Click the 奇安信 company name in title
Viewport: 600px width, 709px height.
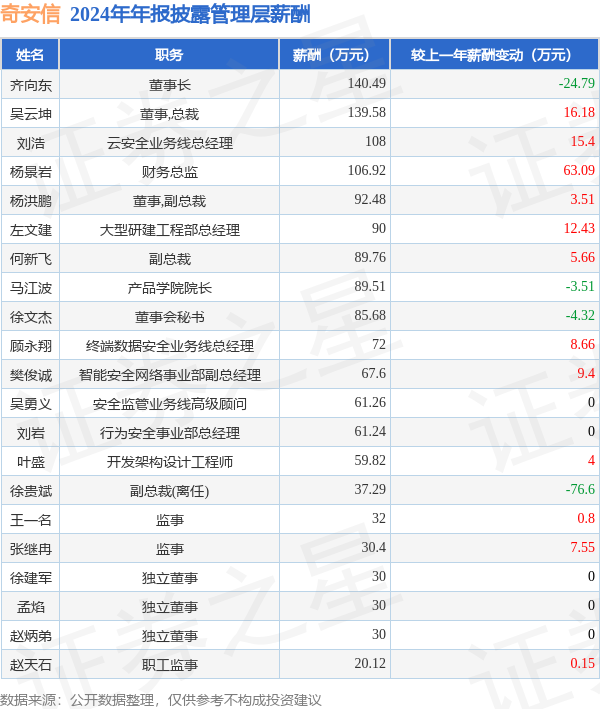(30, 14)
